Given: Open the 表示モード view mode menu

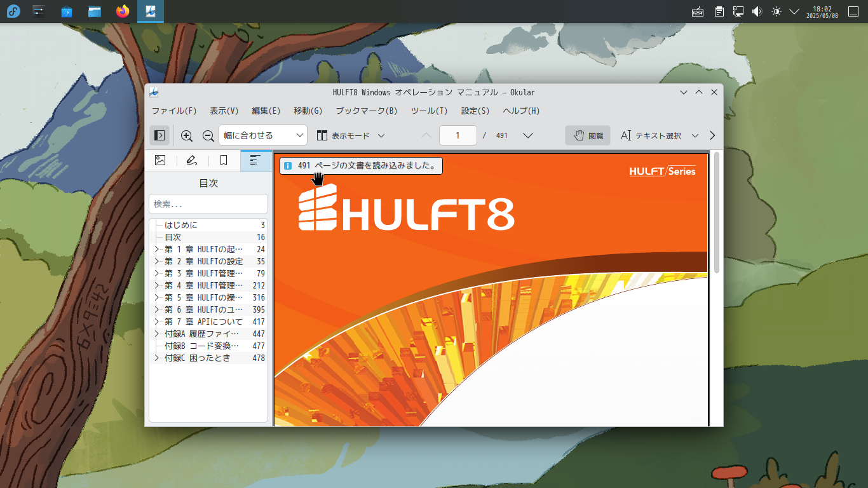Looking at the screenshot, I should 351,135.
